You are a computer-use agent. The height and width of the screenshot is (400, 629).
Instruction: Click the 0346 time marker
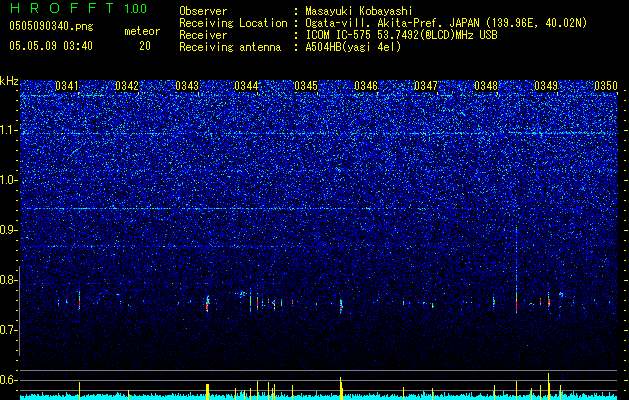(x=366, y=86)
